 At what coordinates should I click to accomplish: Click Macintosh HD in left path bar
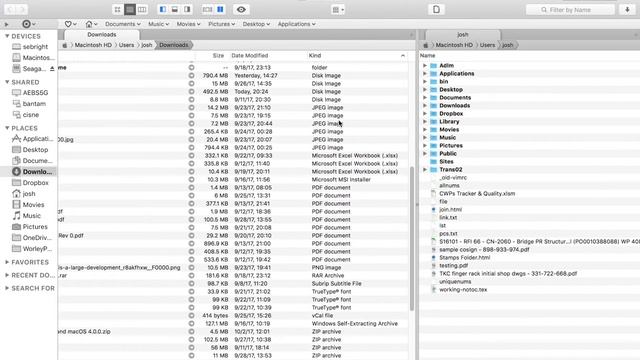93,45
